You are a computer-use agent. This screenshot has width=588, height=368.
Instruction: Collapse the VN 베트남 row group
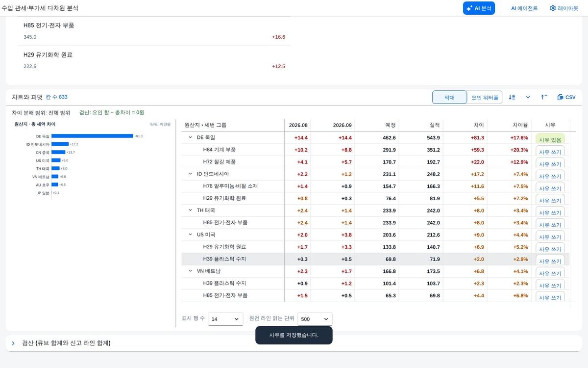[191, 271]
